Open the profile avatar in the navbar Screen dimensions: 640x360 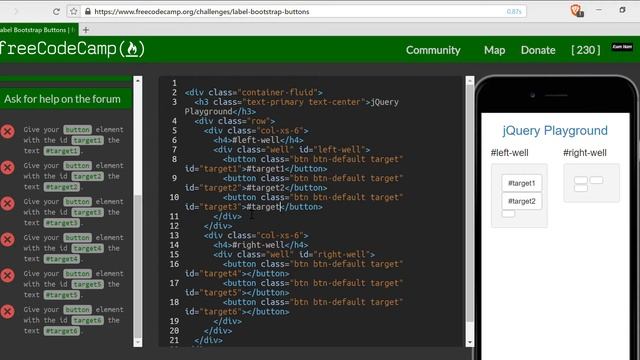point(622,47)
